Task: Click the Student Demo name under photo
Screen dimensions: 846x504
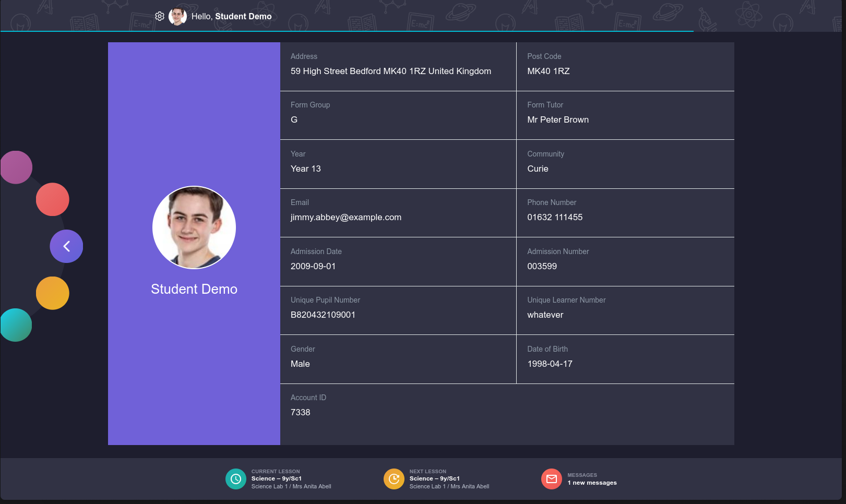Action: (194, 289)
